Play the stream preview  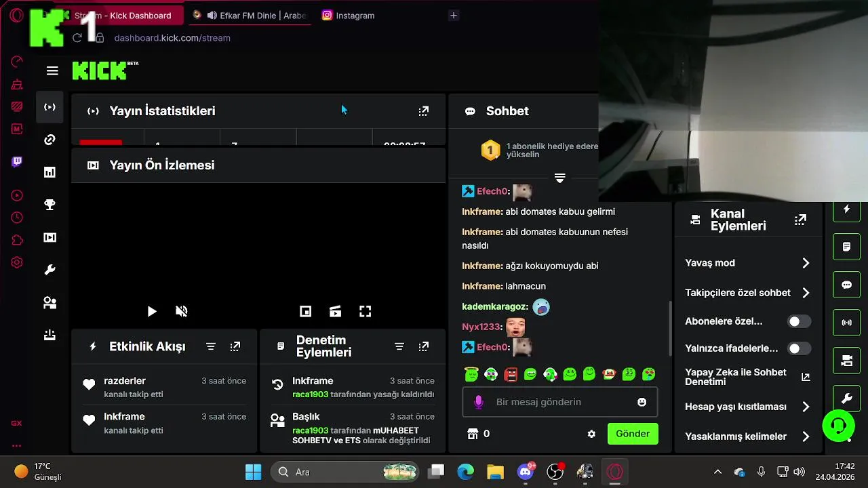pos(152,311)
